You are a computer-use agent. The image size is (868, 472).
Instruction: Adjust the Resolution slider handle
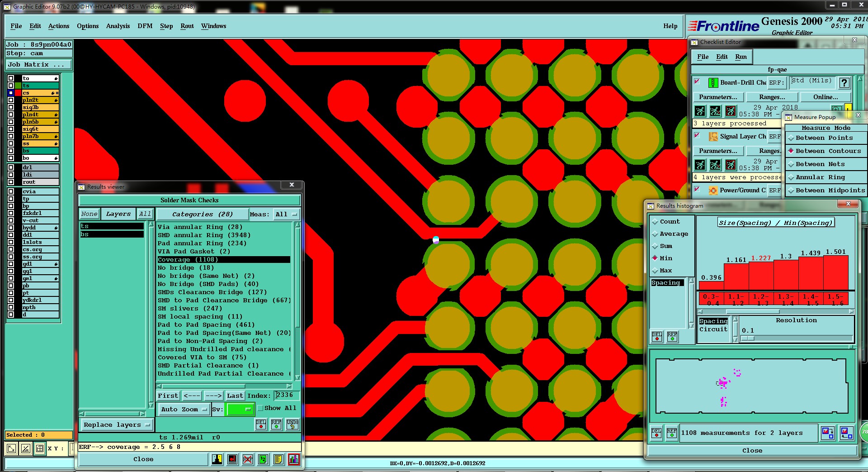click(748, 339)
